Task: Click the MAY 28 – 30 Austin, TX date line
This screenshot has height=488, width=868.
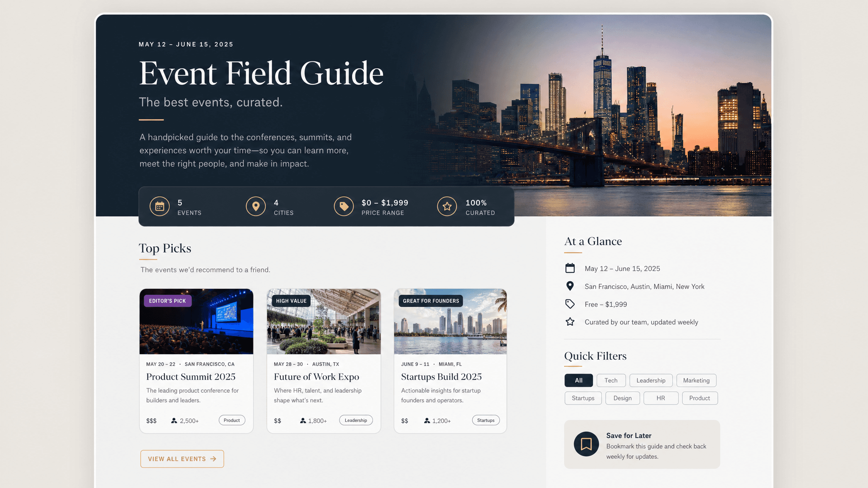Action: [306, 364]
